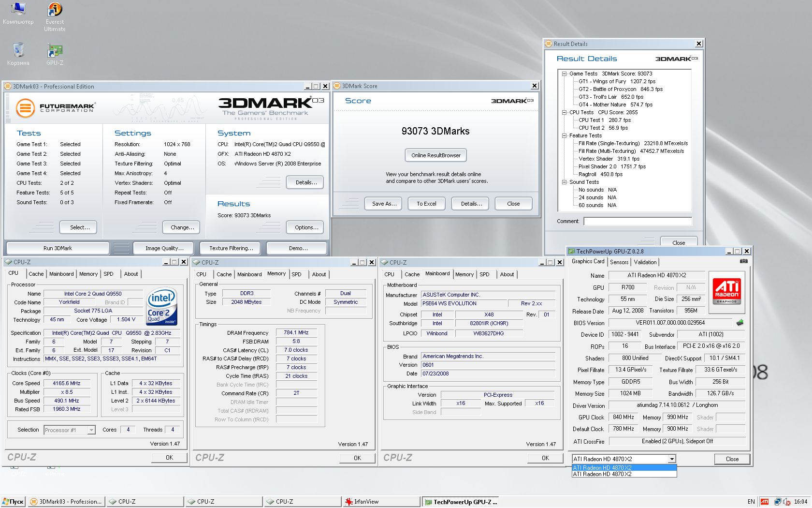Switch to 3DMark03 taskbar button
The image size is (812, 508).
[66, 502]
